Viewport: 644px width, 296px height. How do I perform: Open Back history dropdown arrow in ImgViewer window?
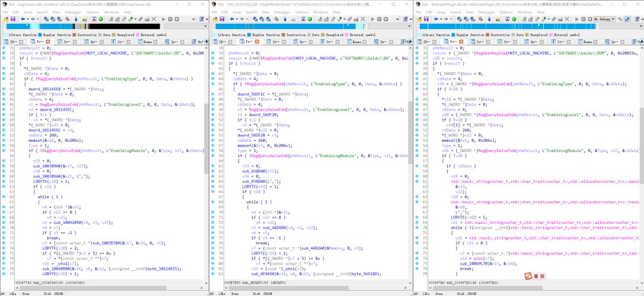coord(27,19)
